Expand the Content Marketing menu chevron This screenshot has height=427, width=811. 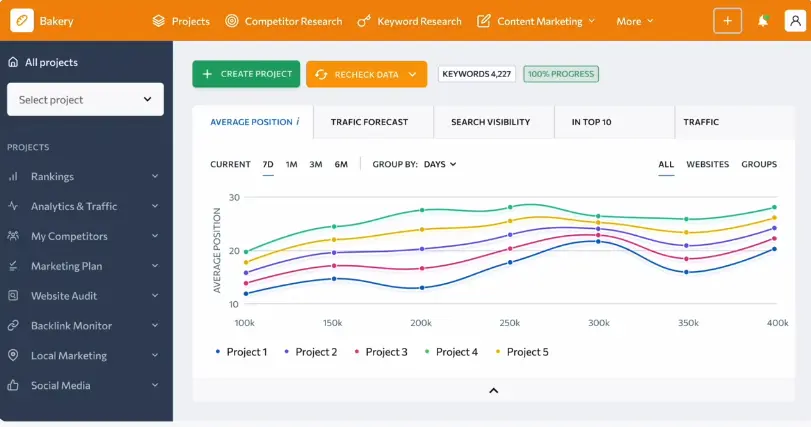(x=592, y=21)
